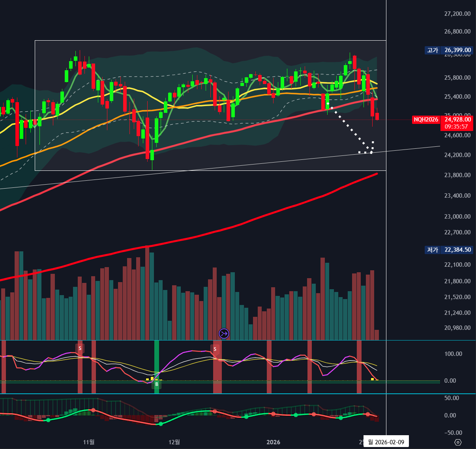Select the thick red long-term moving average
This screenshot has height=449, width=476.
click(x=237, y=226)
